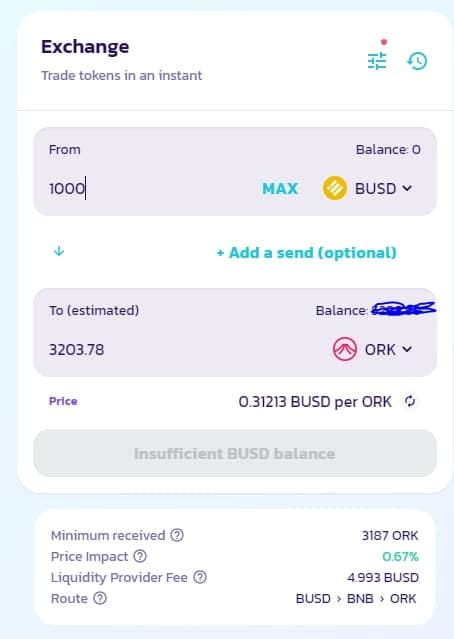The width and height of the screenshot is (454, 639).
Task: Click the BUSD > BNB > ORK route text
Action: (x=356, y=598)
